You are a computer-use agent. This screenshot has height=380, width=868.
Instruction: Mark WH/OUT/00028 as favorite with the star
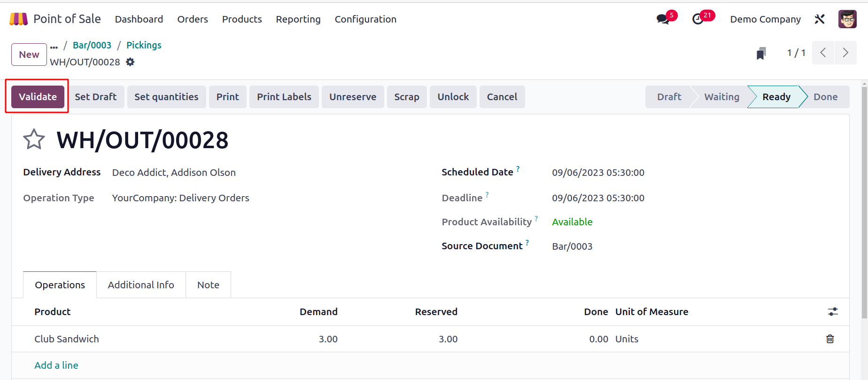[x=34, y=140]
